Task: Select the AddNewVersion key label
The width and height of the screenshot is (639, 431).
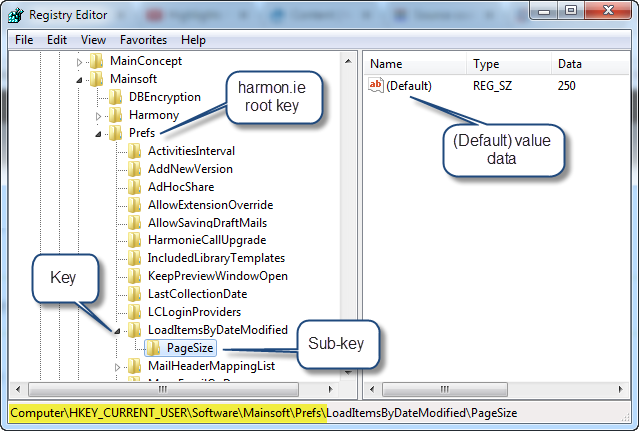Action: coord(190,169)
